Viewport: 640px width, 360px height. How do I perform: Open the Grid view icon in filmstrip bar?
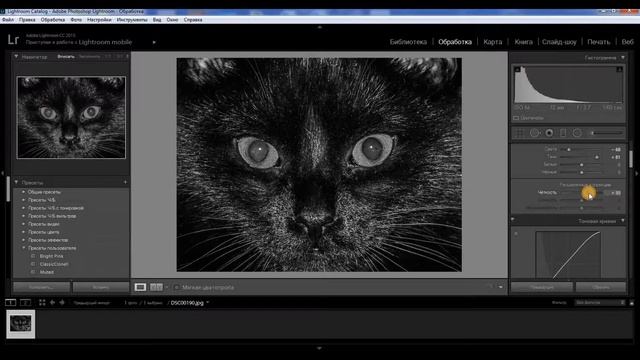click(42, 302)
